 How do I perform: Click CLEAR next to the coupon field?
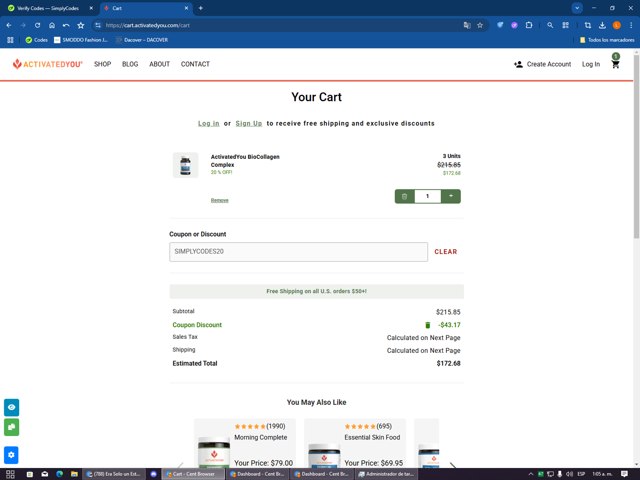(446, 252)
